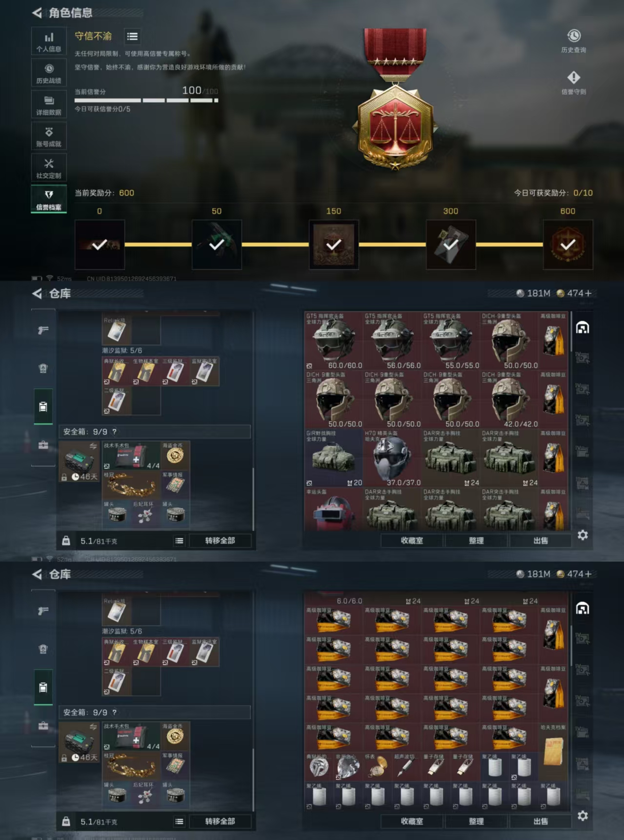Click the 当前信誉分 progress bar
Image resolution: width=624 pixels, height=840 pixels.
[x=146, y=101]
